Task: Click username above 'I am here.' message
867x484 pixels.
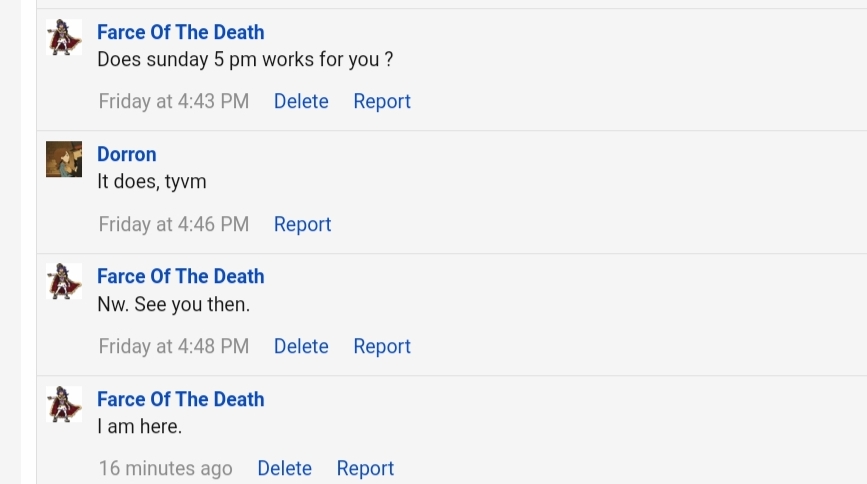Action: pos(180,399)
